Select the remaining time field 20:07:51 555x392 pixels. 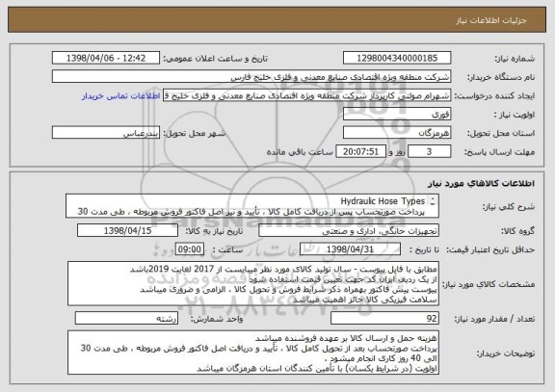pos(360,151)
